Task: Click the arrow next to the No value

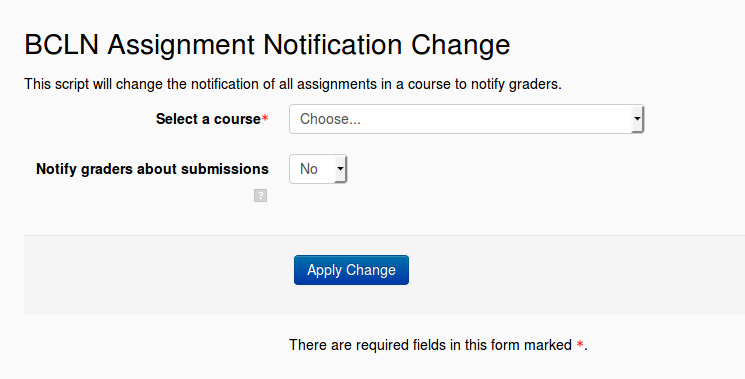Action: coord(340,169)
